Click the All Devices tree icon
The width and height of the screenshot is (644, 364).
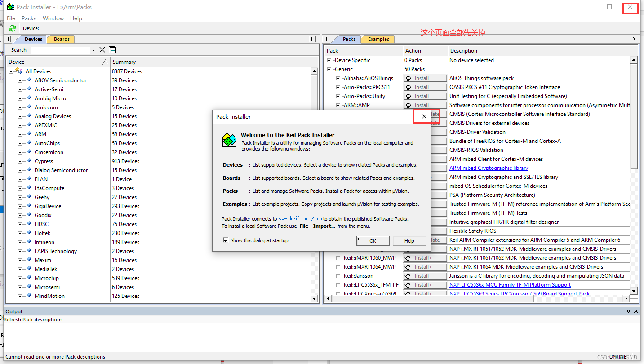coord(19,71)
